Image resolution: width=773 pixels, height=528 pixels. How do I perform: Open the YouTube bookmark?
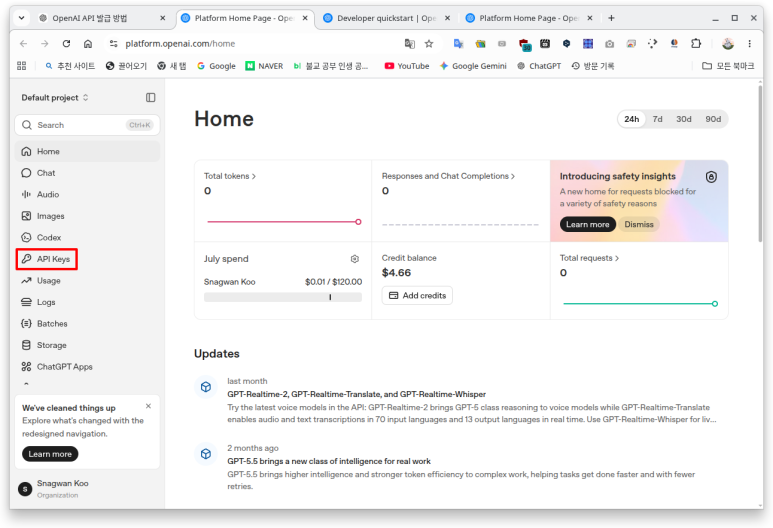(407, 66)
